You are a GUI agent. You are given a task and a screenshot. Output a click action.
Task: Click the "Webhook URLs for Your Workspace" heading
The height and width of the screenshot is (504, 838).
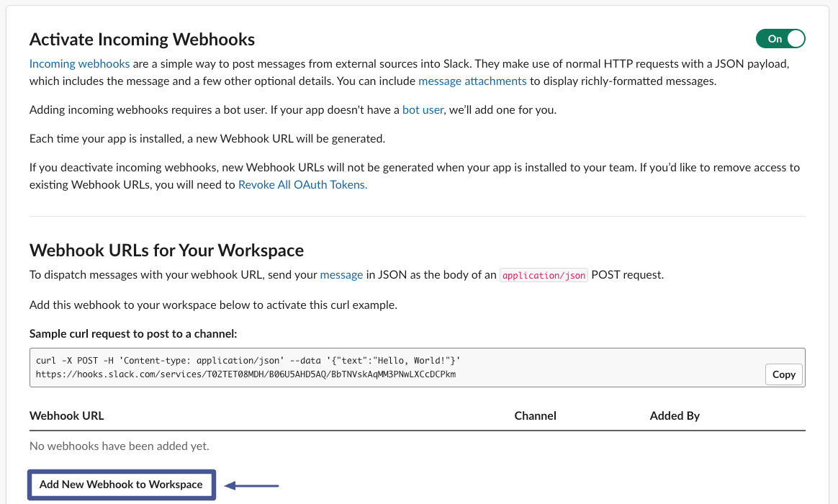pos(166,250)
